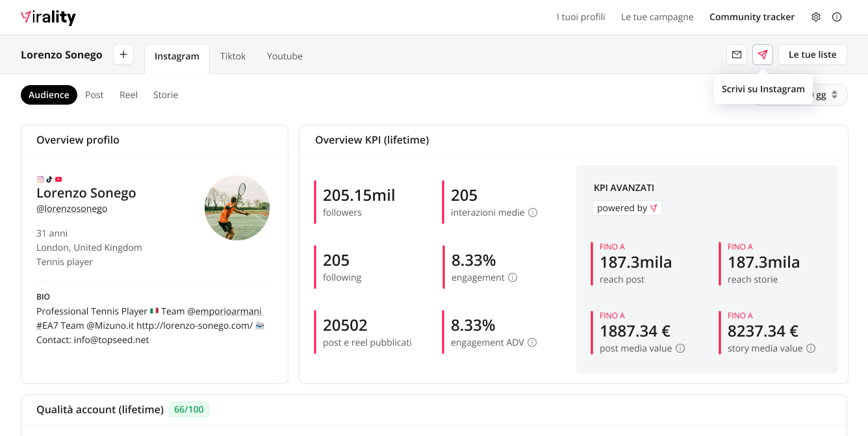The height and width of the screenshot is (436, 868).
Task: Open Le tue liste button
Action: (x=812, y=55)
